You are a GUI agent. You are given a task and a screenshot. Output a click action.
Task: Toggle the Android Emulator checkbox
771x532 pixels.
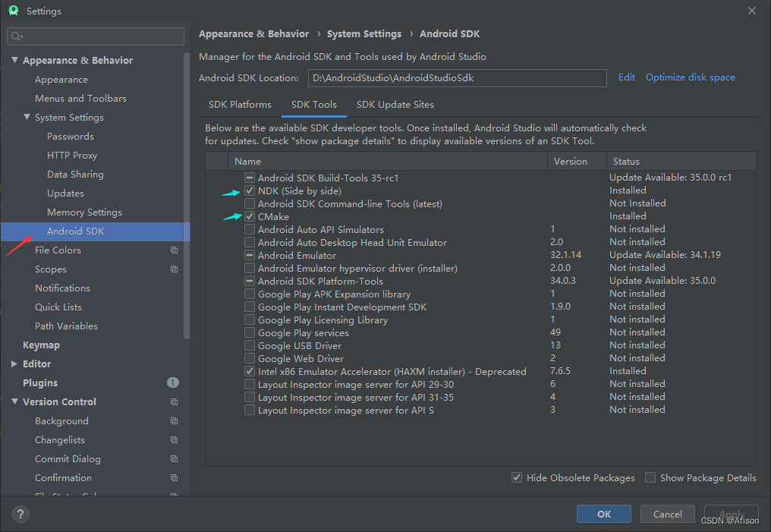[250, 255]
